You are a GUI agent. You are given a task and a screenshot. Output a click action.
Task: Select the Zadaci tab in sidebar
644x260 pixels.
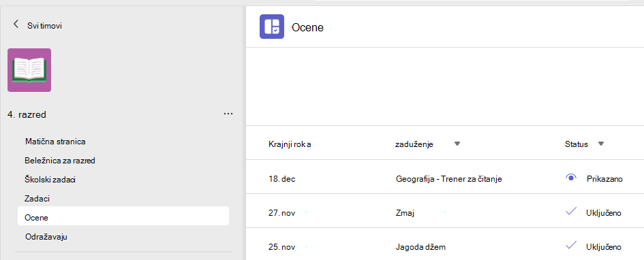coord(37,199)
